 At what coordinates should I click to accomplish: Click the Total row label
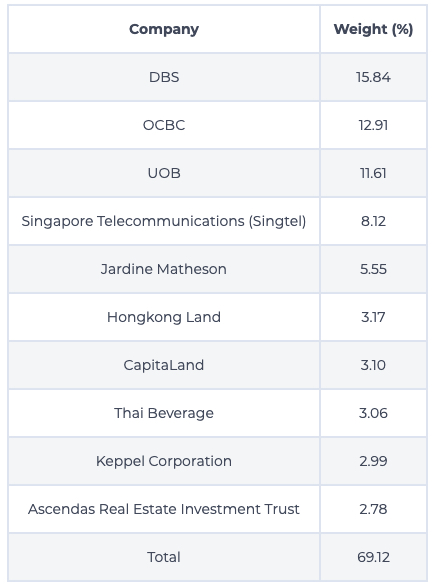(x=164, y=557)
